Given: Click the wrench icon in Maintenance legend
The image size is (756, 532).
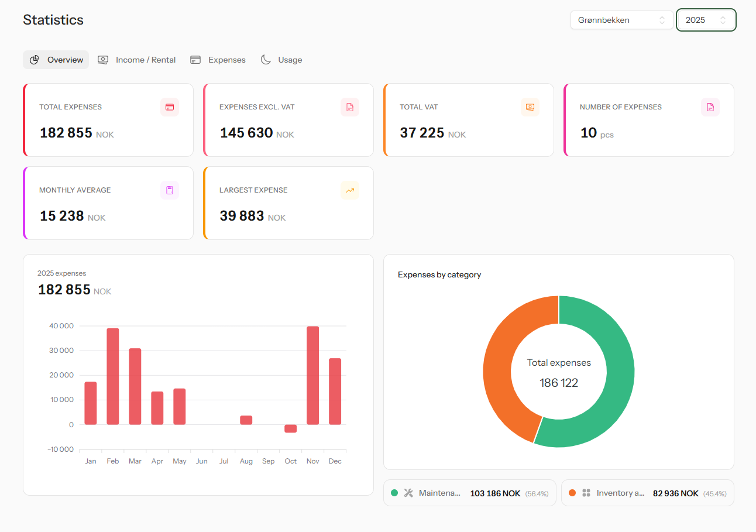Looking at the screenshot, I should pyautogui.click(x=408, y=493).
